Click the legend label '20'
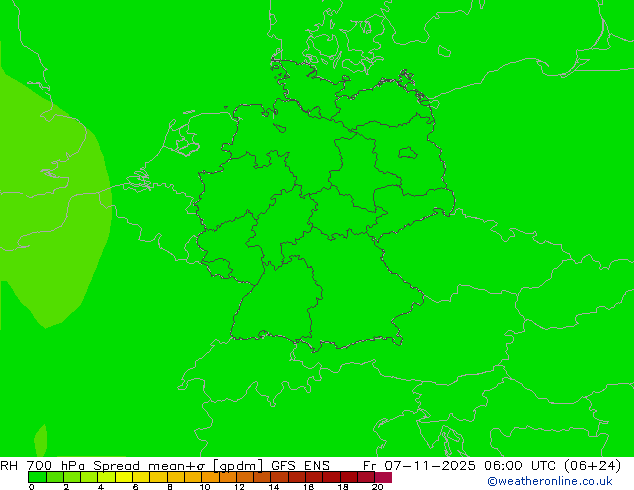Viewport: 634px width, 490px height. tap(377, 487)
